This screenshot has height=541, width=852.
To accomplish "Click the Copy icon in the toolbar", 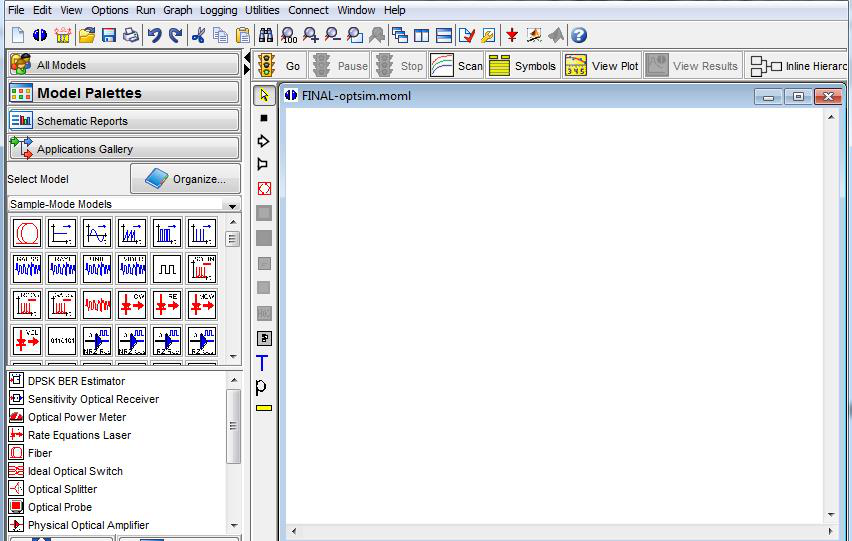I will pos(220,35).
